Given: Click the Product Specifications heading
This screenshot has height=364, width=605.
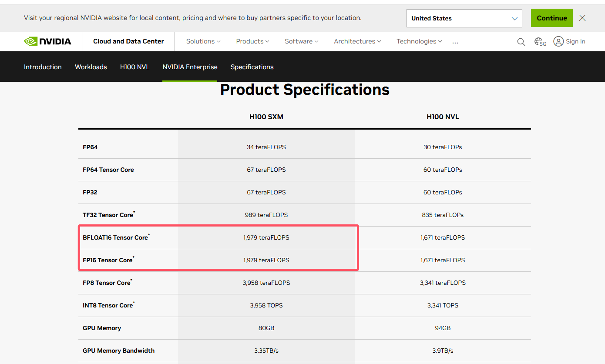Looking at the screenshot, I should point(305,90).
